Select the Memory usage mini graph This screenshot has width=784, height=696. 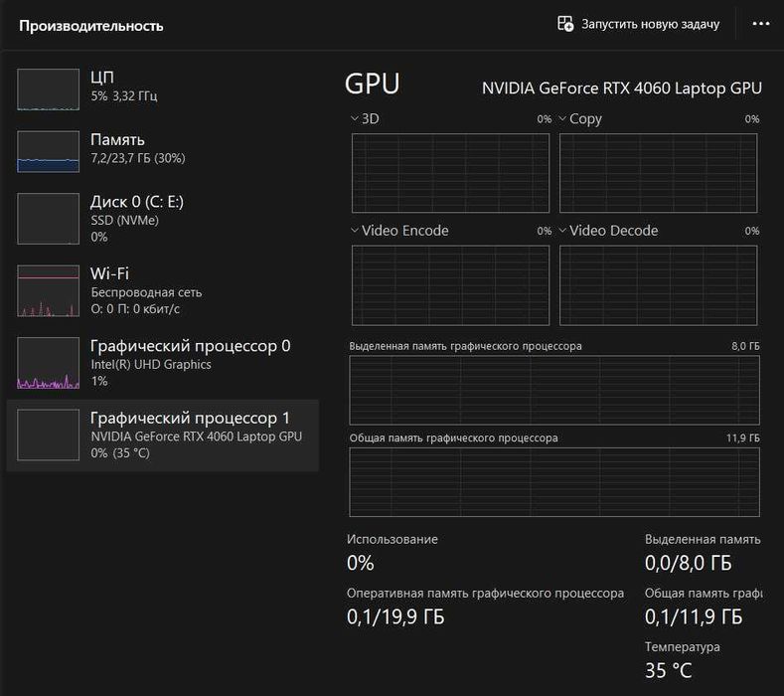pyautogui.click(x=48, y=151)
